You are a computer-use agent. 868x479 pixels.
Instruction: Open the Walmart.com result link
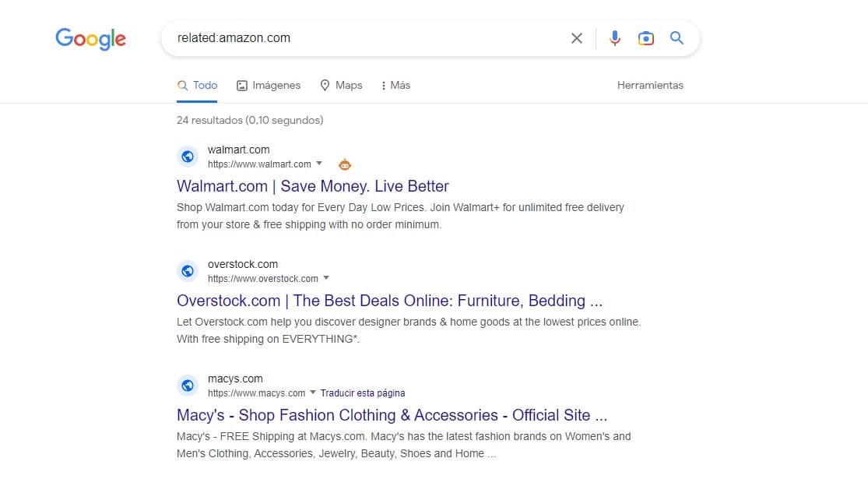point(312,186)
